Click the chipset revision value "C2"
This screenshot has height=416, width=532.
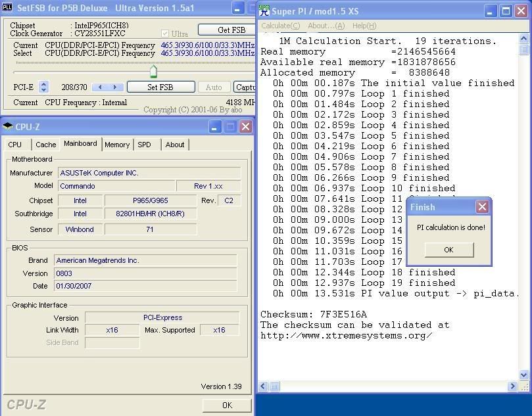(229, 200)
